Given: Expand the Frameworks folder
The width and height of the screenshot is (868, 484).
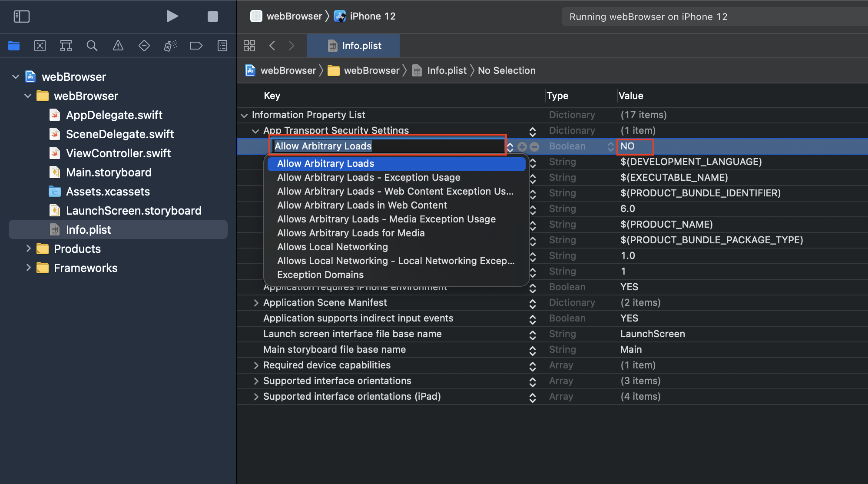Looking at the screenshot, I should (x=28, y=268).
